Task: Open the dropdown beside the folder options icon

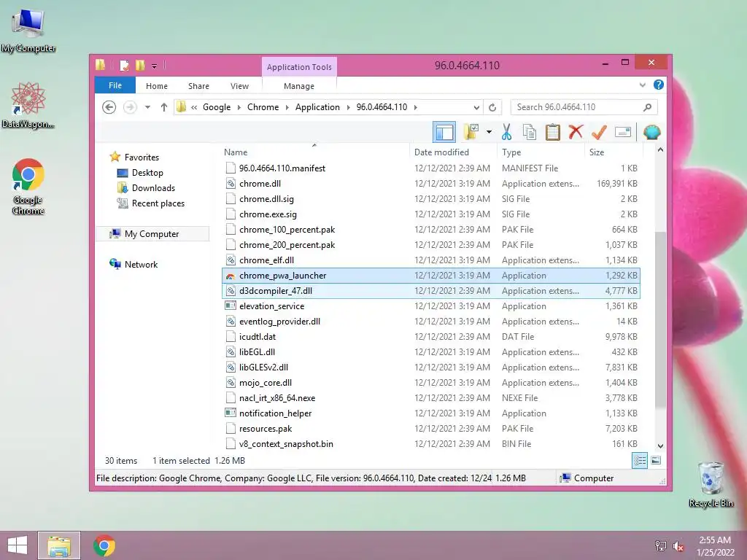Action: [489, 132]
